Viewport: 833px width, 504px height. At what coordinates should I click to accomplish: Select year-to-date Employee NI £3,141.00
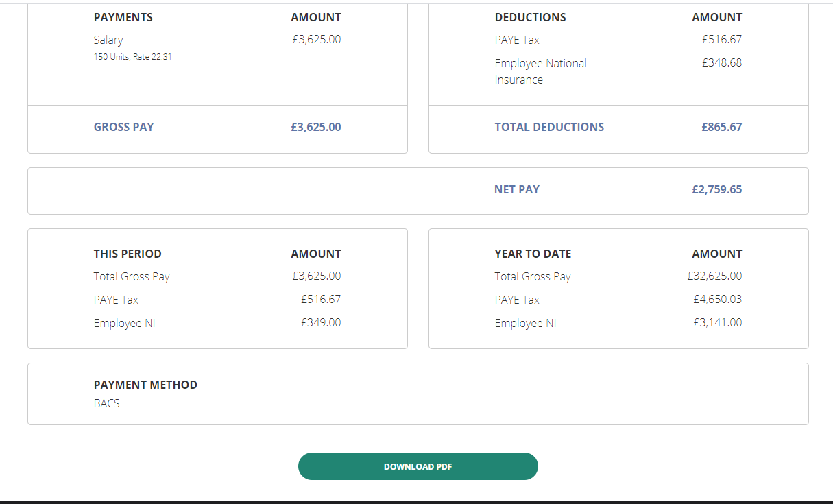(717, 322)
